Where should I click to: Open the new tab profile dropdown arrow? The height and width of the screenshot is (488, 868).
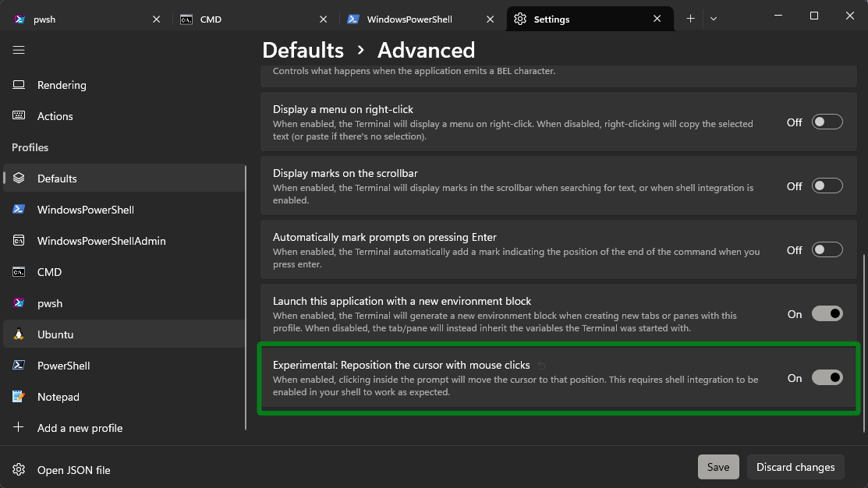[714, 19]
